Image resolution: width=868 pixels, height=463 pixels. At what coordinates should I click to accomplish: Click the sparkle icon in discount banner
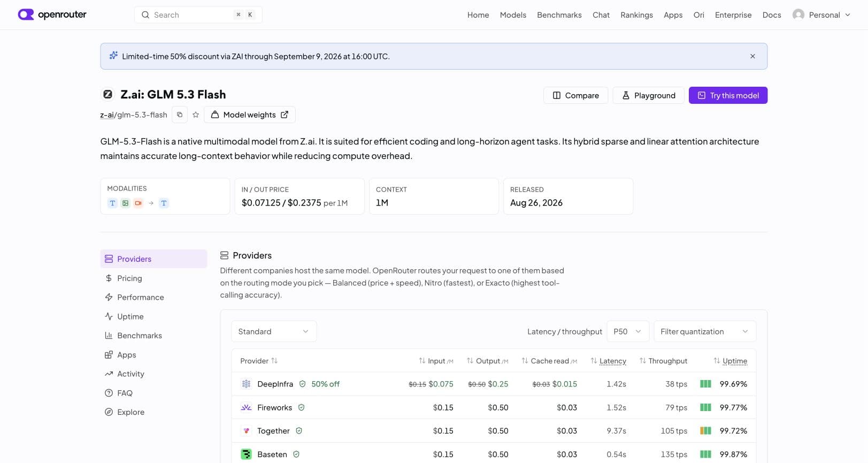click(x=113, y=56)
